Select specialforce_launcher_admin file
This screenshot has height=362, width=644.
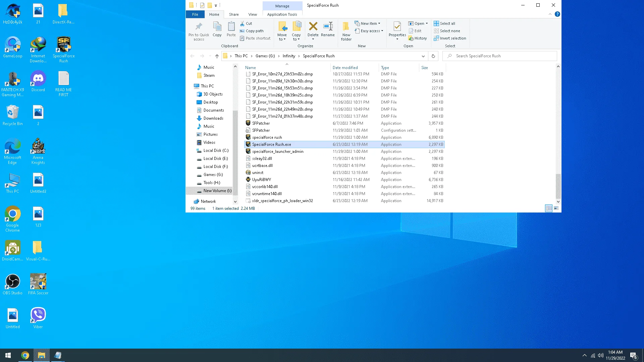pos(344,152)
